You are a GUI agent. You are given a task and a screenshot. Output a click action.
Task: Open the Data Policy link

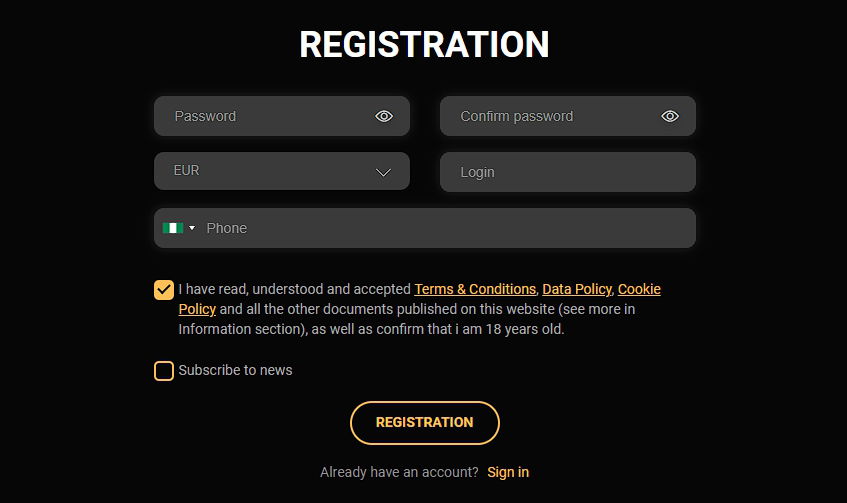tap(577, 289)
